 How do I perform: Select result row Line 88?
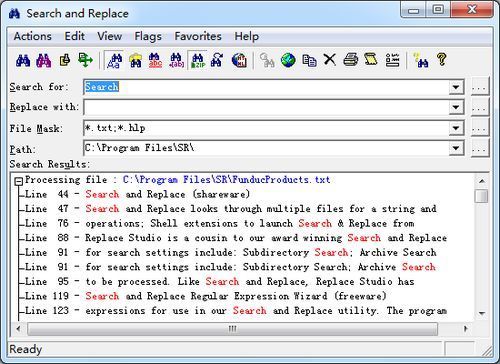(x=236, y=238)
